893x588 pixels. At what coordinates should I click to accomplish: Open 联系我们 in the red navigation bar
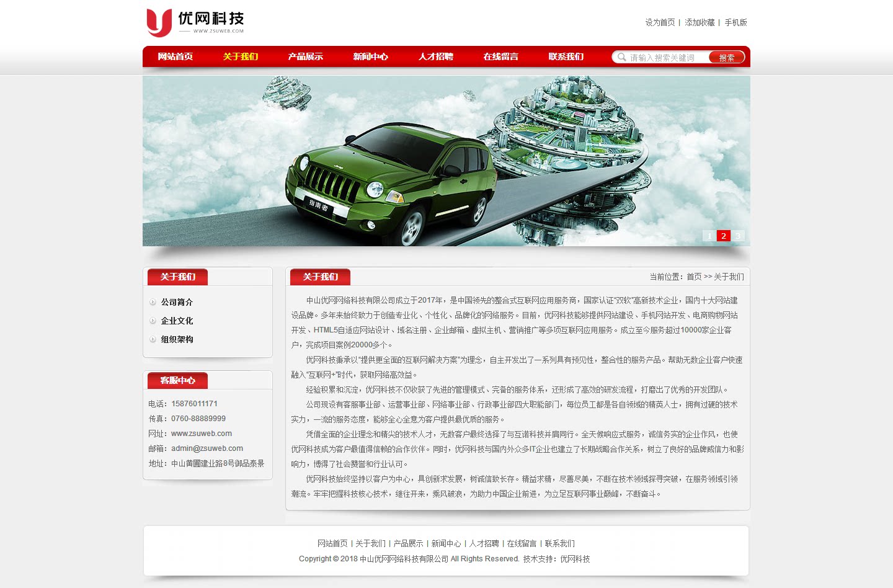coord(566,56)
